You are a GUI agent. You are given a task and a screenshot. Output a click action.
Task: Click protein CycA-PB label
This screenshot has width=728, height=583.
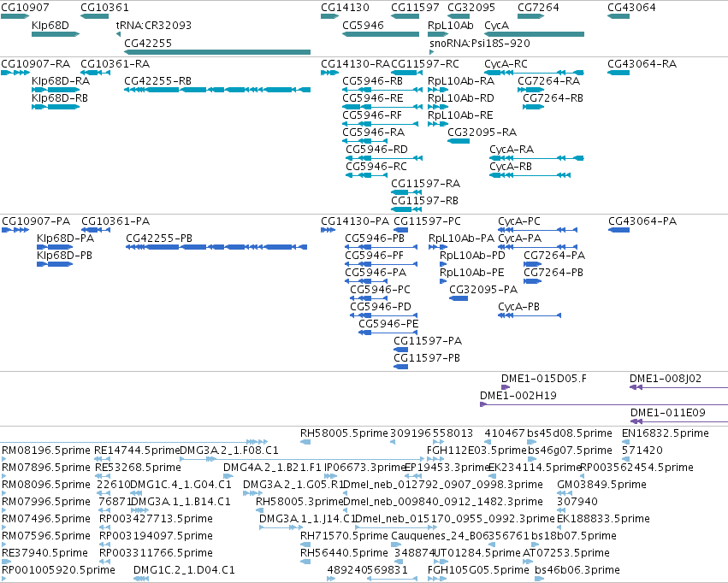click(x=518, y=307)
